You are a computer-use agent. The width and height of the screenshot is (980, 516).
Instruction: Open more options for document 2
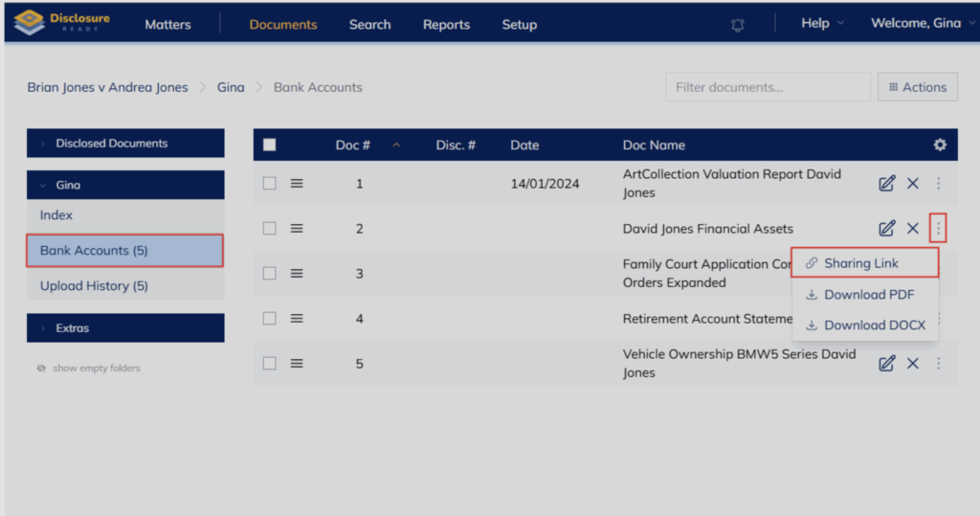(x=938, y=228)
